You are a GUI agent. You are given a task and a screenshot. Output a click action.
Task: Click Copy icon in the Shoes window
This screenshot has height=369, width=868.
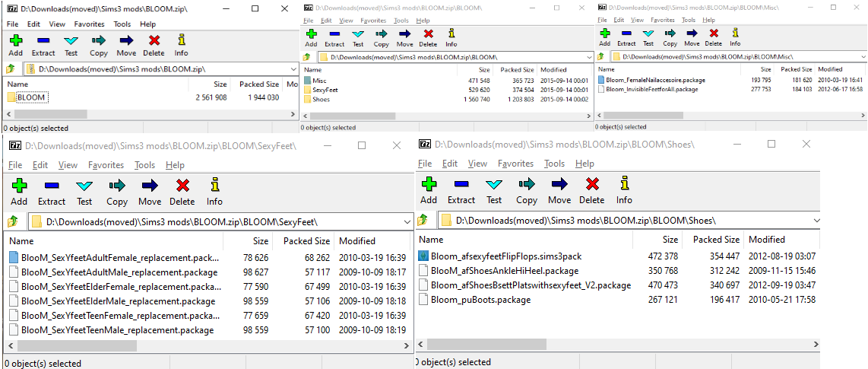point(527,183)
